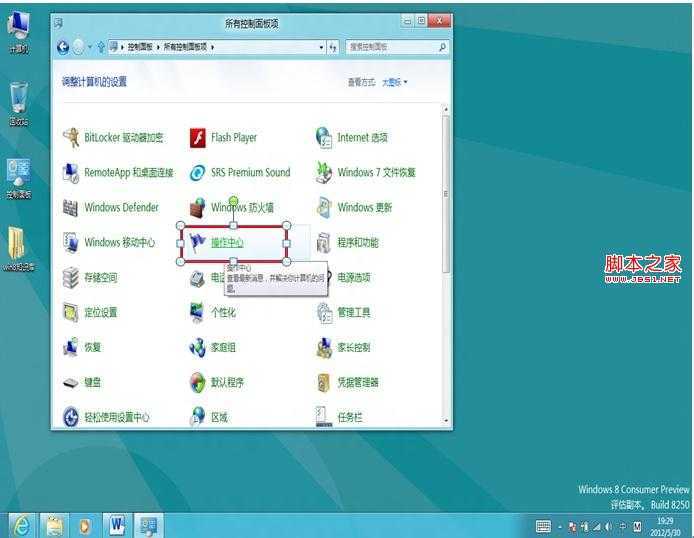Open 家长控制 icon
The image size is (694, 538).
pos(324,347)
